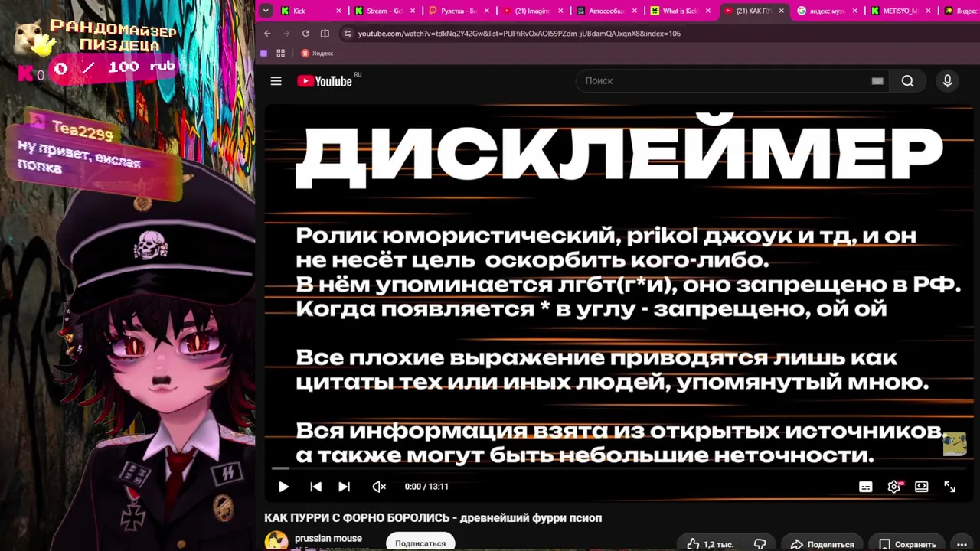This screenshot has width=980, height=551.
Task: Close the What is Kick tab
Action: 708,11
